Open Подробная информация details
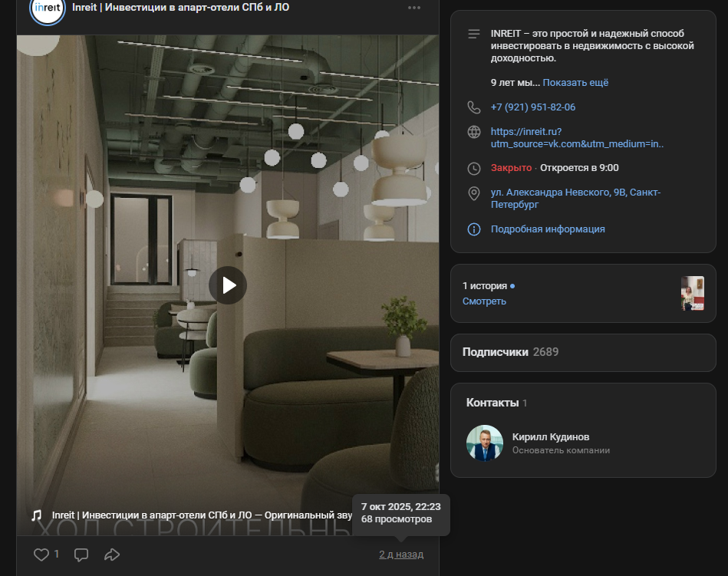The width and height of the screenshot is (728, 576). 548,229
